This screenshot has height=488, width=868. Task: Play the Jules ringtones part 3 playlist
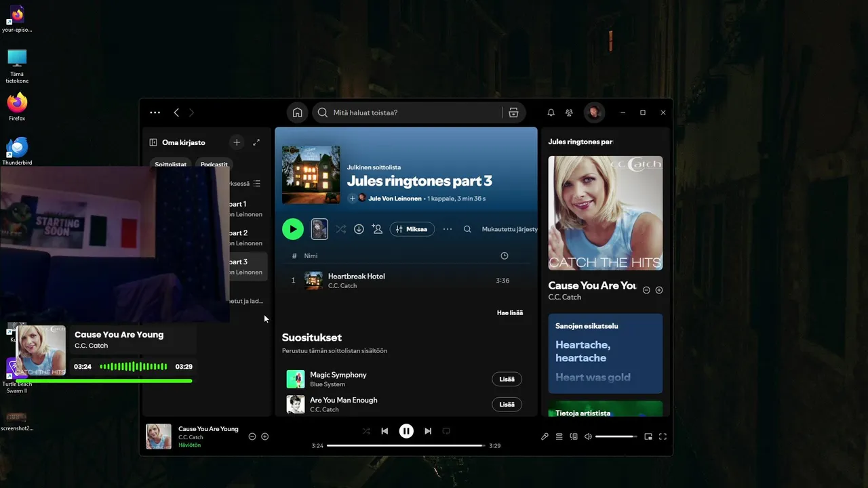pyautogui.click(x=293, y=229)
